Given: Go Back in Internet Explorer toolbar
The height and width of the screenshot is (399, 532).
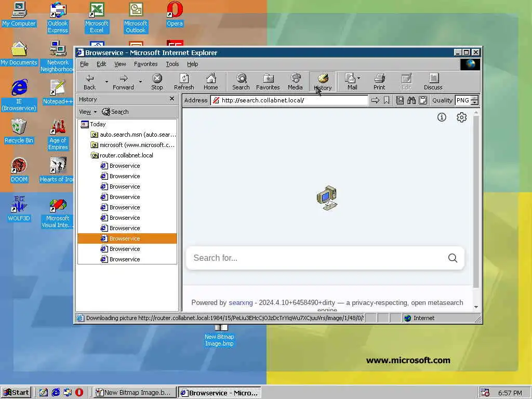Looking at the screenshot, I should pos(89,82).
